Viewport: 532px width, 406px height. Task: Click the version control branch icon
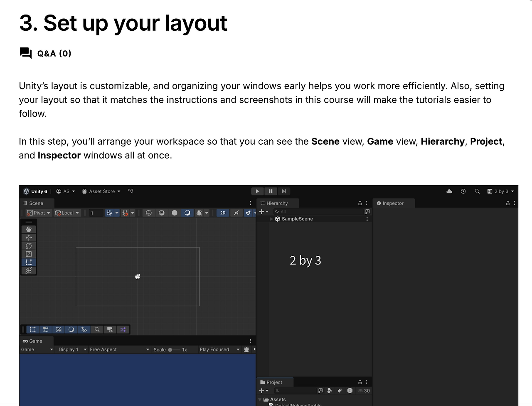pyautogui.click(x=131, y=191)
